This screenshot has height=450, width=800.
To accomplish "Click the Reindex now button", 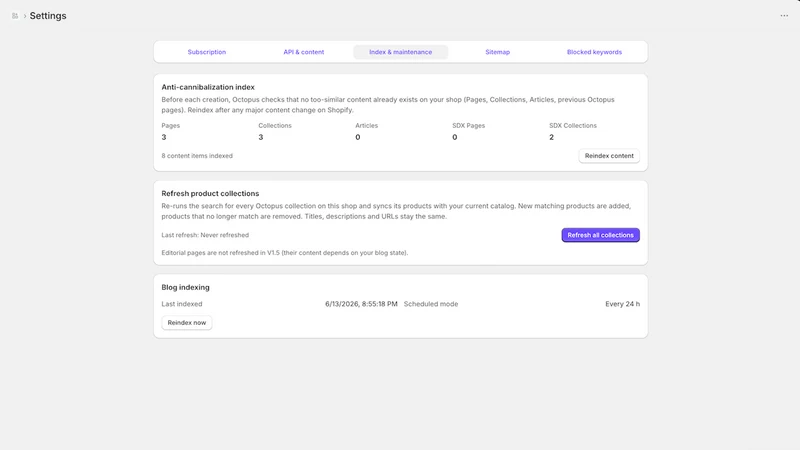I will pos(187,322).
